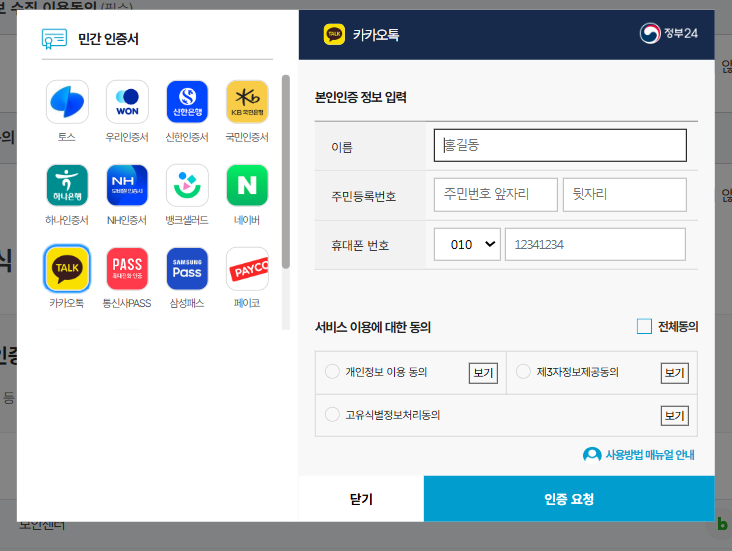
Task: Select the 제3자정보제공동의 radio button
Action: [523, 372]
